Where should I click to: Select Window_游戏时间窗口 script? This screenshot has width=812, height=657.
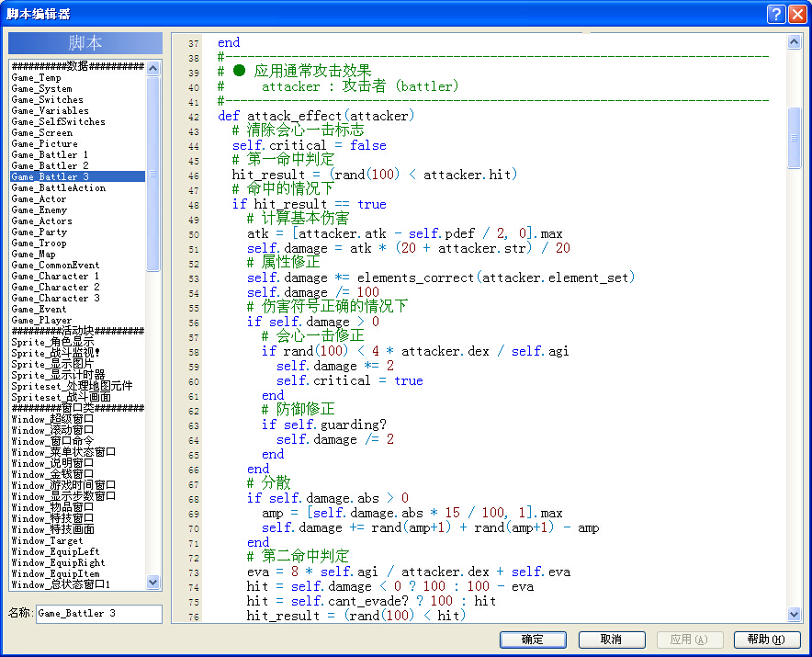(78, 485)
